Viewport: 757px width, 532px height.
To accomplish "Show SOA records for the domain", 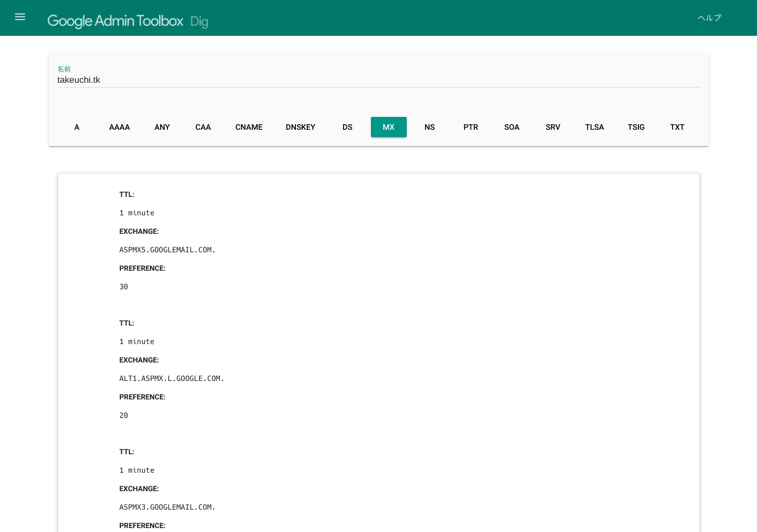I will coord(511,127).
